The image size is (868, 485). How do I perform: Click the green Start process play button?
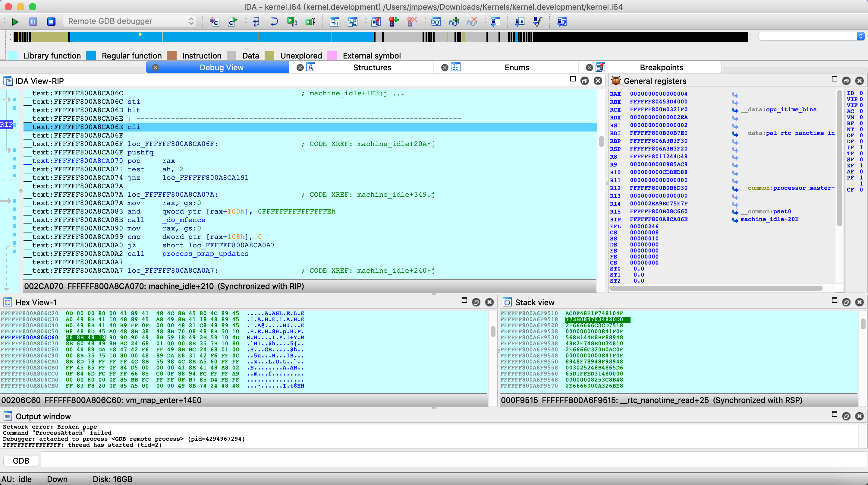(x=15, y=22)
